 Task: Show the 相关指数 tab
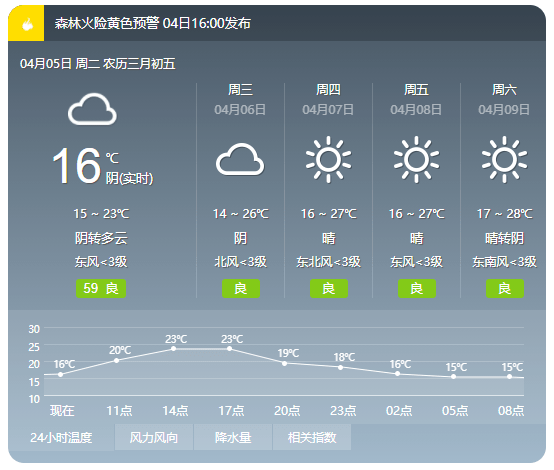click(312, 437)
